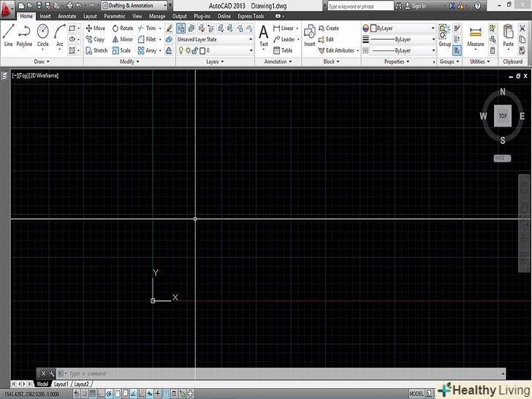Viewport: 532px width, 399px height.
Task: Toggle the layer lightbulb on/off icon
Action: (x=182, y=50)
